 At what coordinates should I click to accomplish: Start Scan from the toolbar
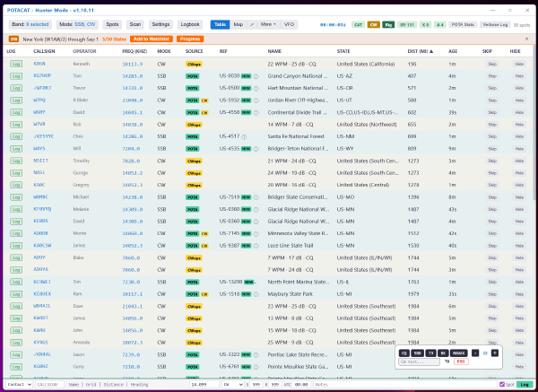[x=135, y=24]
